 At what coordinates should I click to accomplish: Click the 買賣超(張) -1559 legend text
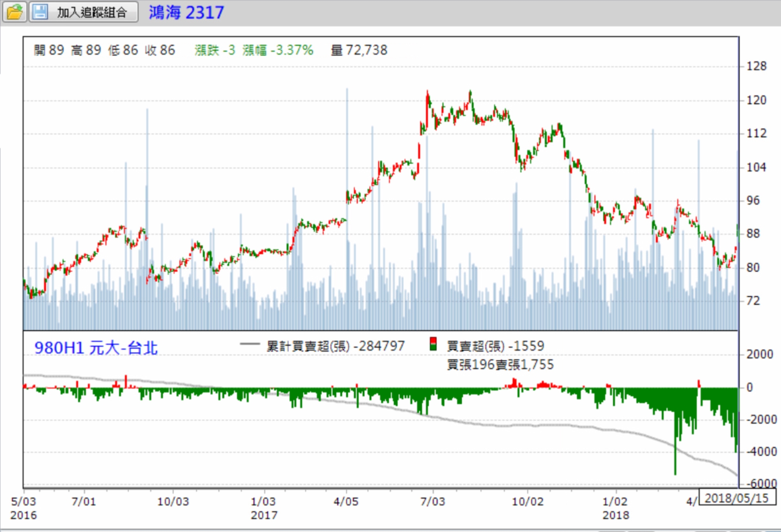point(495,346)
